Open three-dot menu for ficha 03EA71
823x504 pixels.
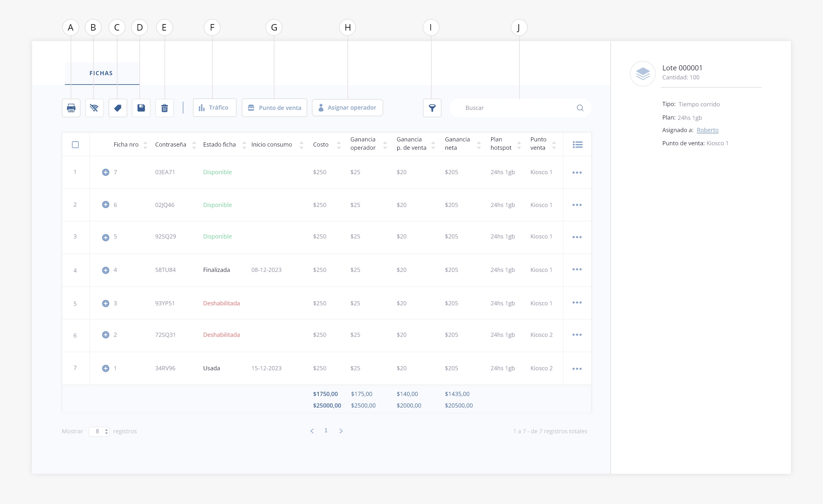pyautogui.click(x=577, y=173)
